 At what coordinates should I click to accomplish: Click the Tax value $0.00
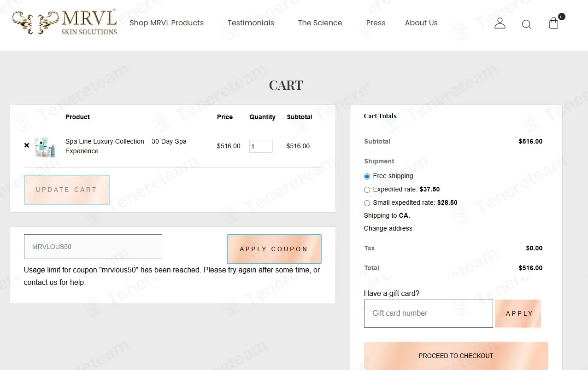click(x=534, y=248)
